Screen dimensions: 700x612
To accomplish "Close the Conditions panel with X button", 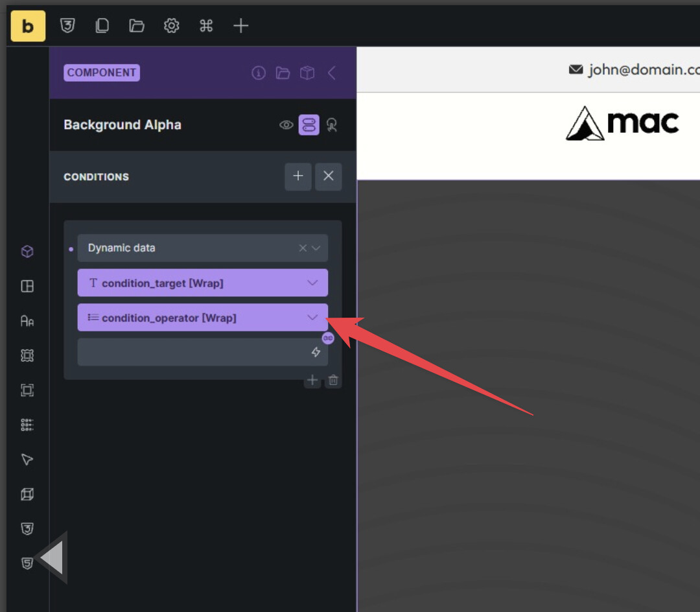I will 329,176.
